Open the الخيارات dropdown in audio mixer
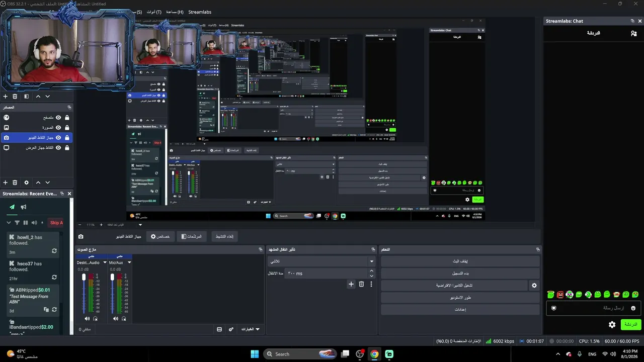This screenshot has width=644, height=362. (x=250, y=329)
